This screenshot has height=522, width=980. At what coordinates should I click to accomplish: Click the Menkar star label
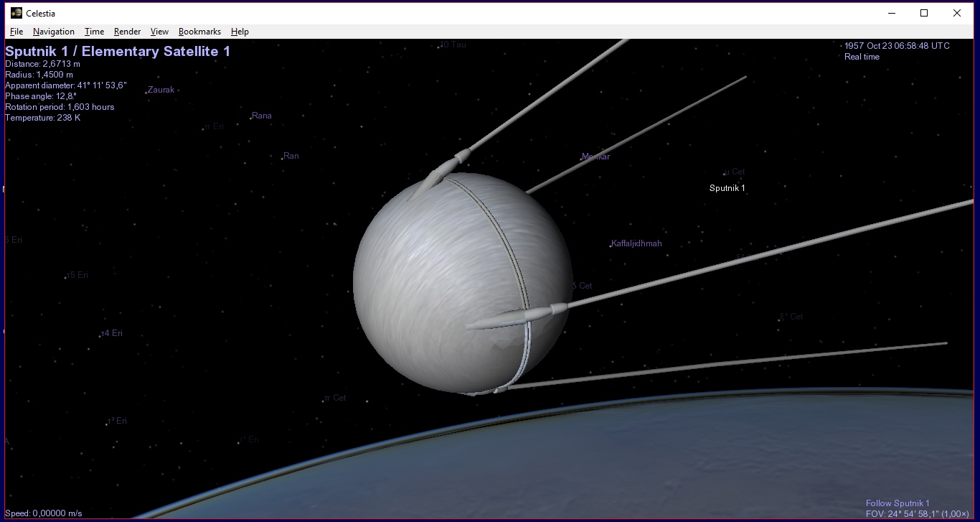click(x=595, y=157)
